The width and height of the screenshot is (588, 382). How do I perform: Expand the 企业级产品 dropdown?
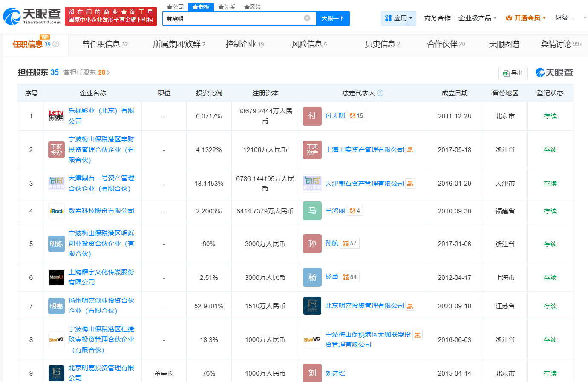click(475, 19)
